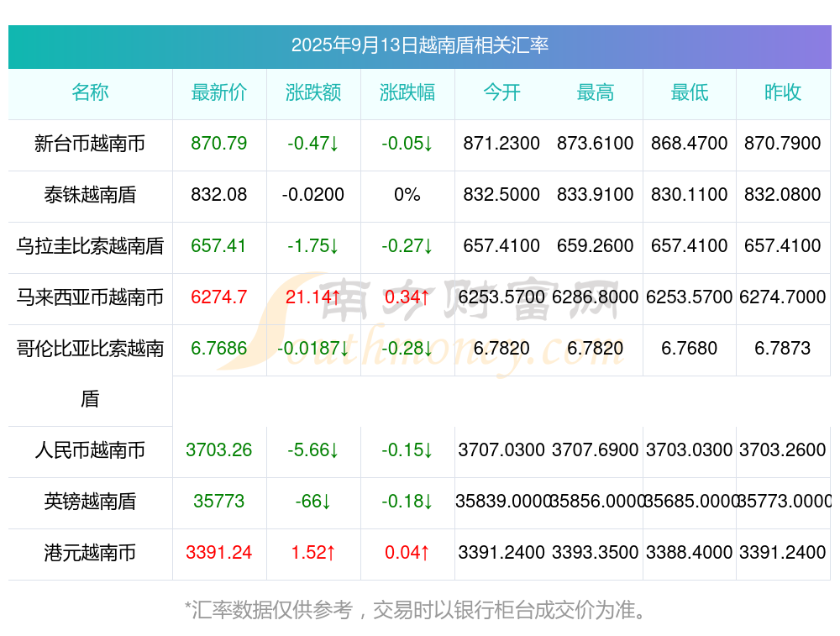Click the change amount -1.75↓
The height and width of the screenshot is (636, 840).
tap(313, 246)
